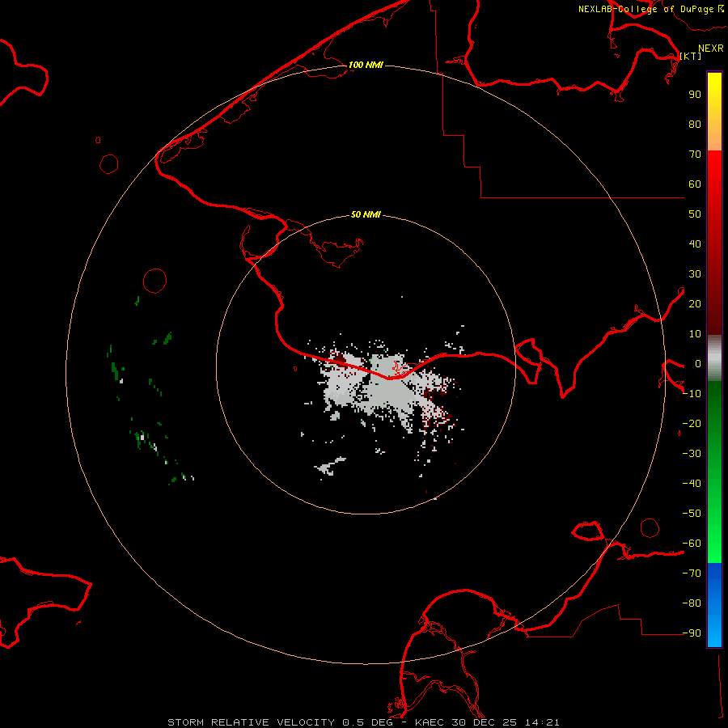Click the 60 value on velocity scale
Screen dimensions: 728x728
coord(695,184)
